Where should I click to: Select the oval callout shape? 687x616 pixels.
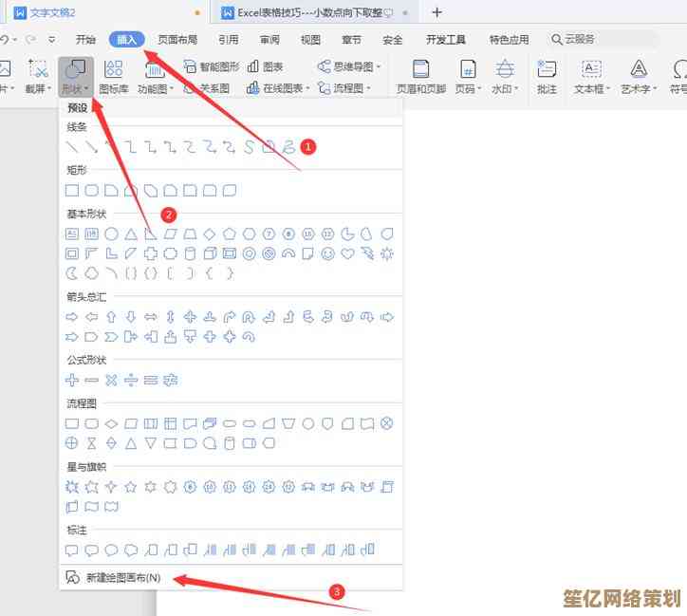[111, 550]
